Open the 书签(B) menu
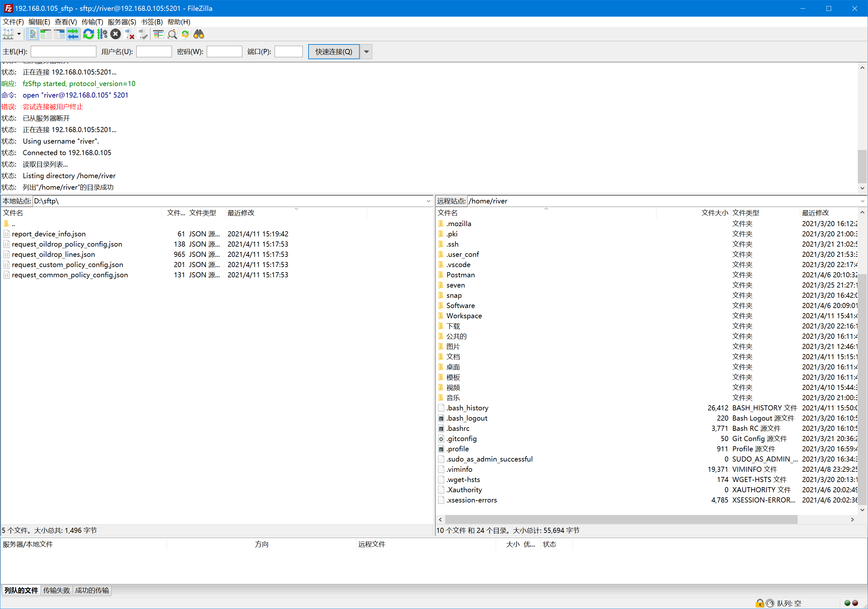Image resolution: width=868 pixels, height=609 pixels. 152,22
